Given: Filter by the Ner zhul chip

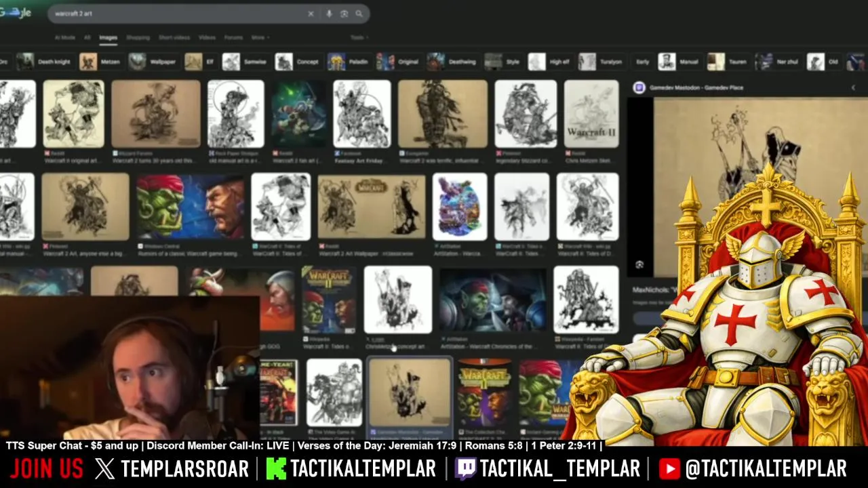Looking at the screenshot, I should [778, 62].
